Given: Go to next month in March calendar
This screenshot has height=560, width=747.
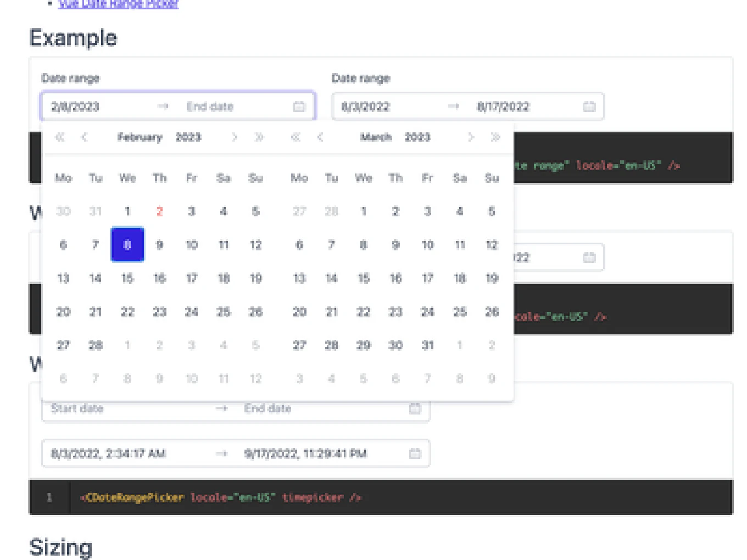Looking at the screenshot, I should pos(471,137).
